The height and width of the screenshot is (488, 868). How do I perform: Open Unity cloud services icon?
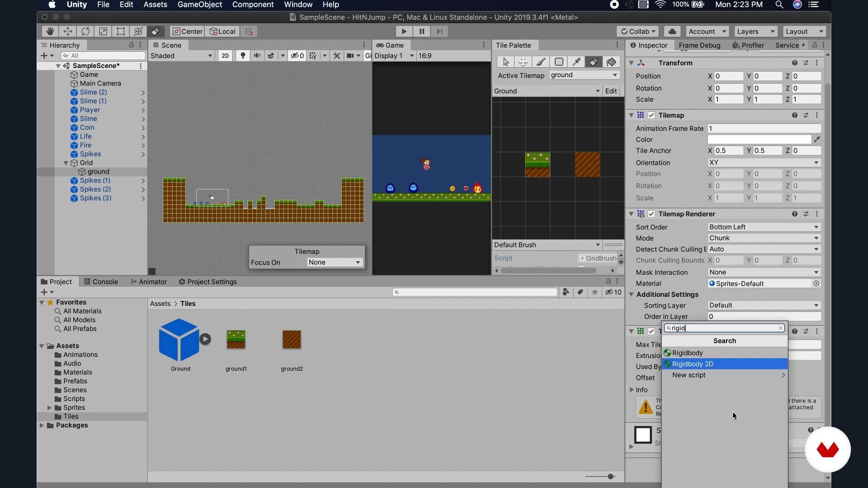(x=672, y=31)
